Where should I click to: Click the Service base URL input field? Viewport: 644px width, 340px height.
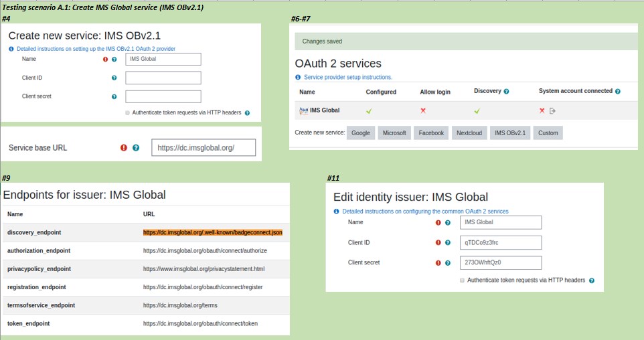204,147
